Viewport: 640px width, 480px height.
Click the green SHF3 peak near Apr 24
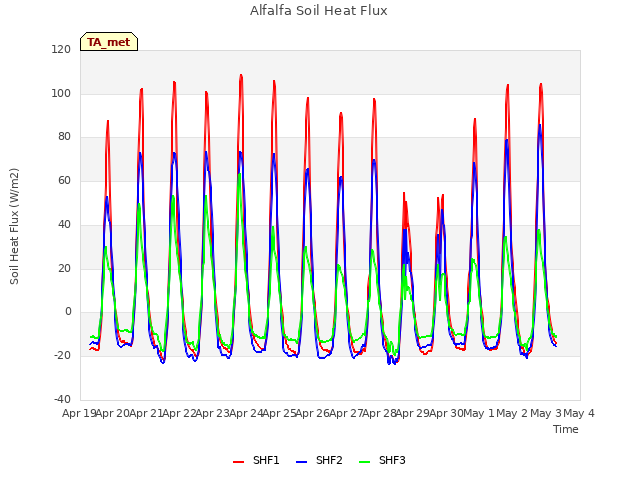pyautogui.click(x=240, y=174)
